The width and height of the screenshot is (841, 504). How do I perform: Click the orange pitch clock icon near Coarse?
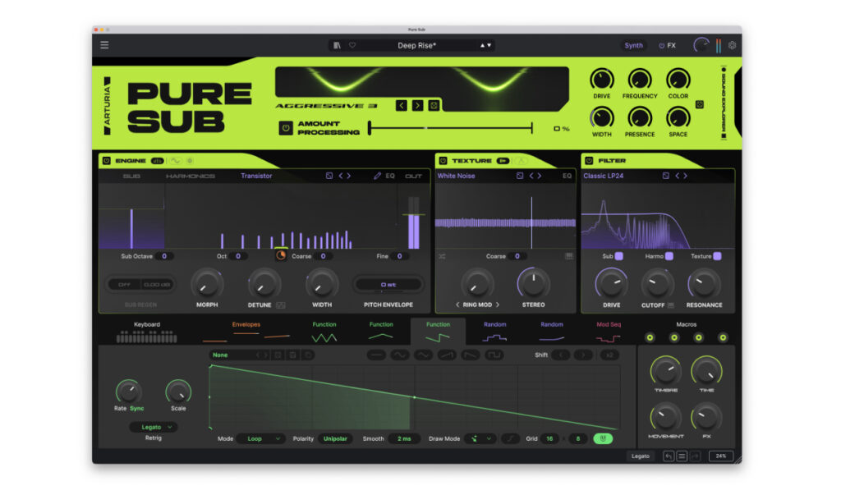click(x=281, y=256)
